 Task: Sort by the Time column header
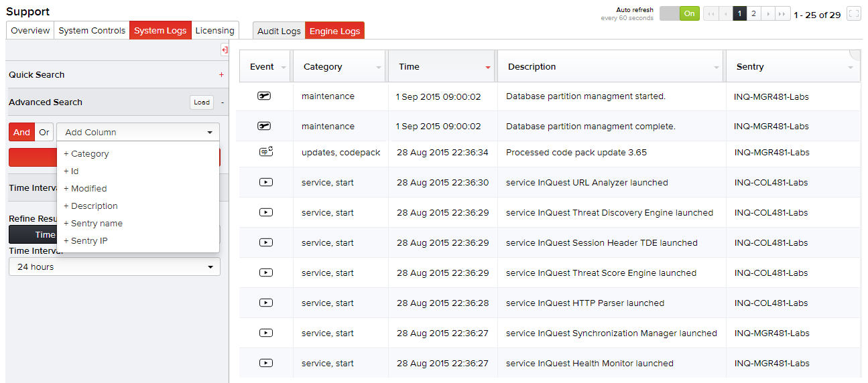pos(409,67)
